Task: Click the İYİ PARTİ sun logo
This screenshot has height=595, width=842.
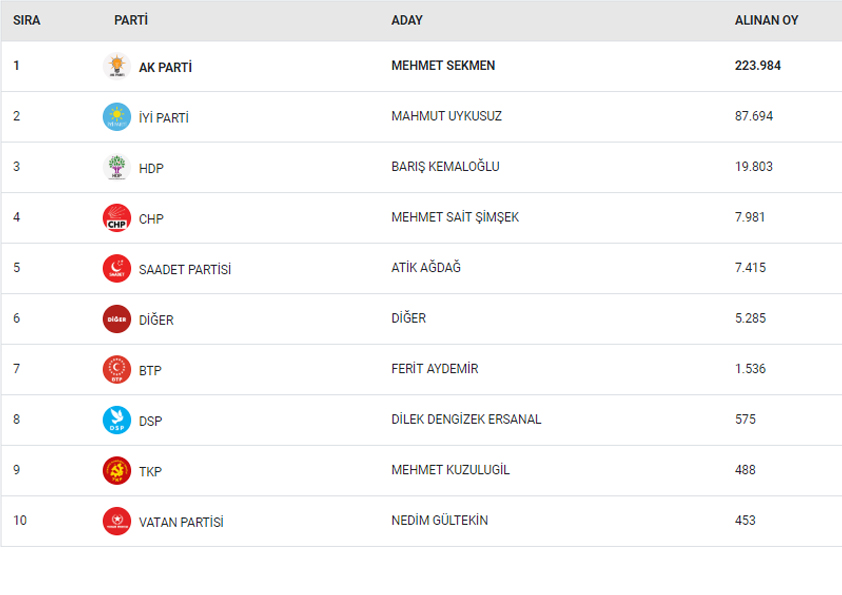Action: pyautogui.click(x=117, y=117)
